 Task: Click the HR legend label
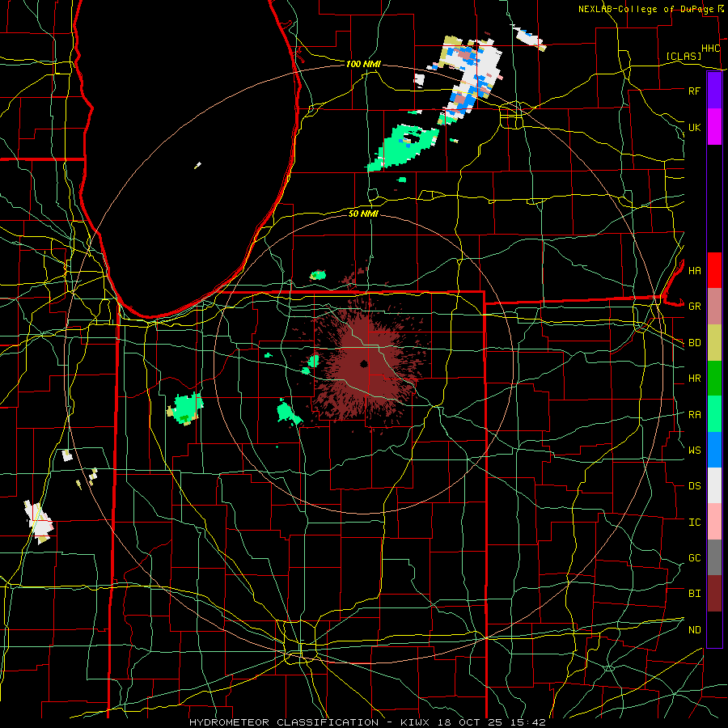coord(694,379)
